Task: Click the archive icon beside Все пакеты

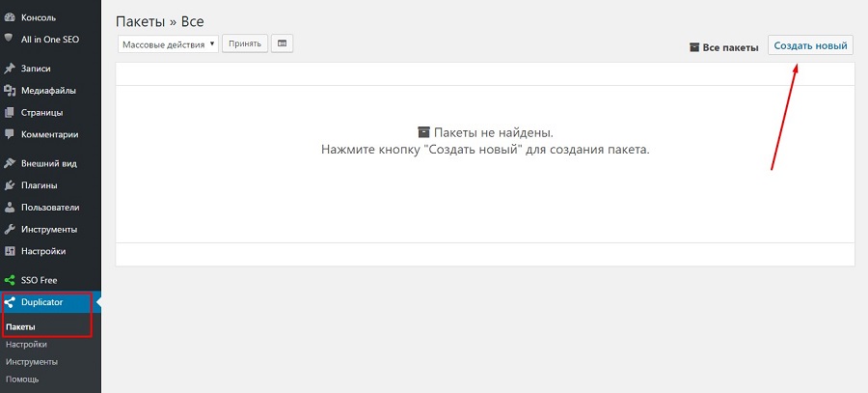Action: (x=694, y=47)
